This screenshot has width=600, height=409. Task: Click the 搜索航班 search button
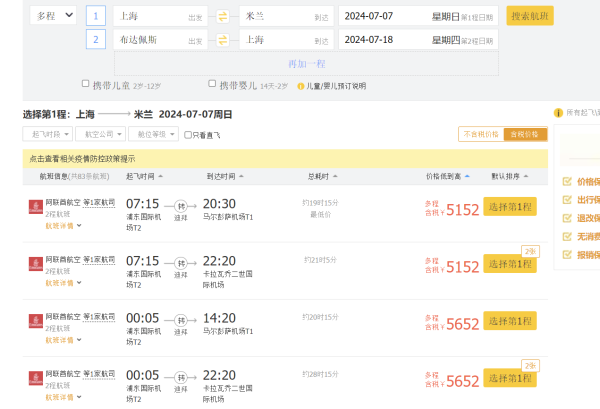click(x=530, y=16)
